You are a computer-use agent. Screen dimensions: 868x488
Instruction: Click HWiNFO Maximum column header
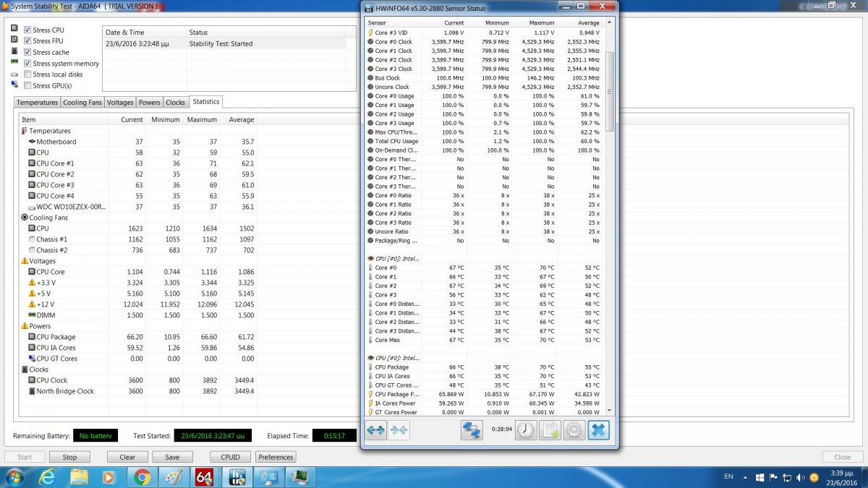point(534,23)
